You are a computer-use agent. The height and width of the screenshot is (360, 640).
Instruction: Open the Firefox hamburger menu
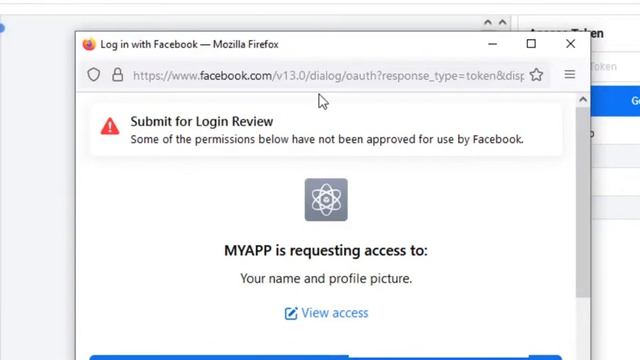click(x=570, y=74)
